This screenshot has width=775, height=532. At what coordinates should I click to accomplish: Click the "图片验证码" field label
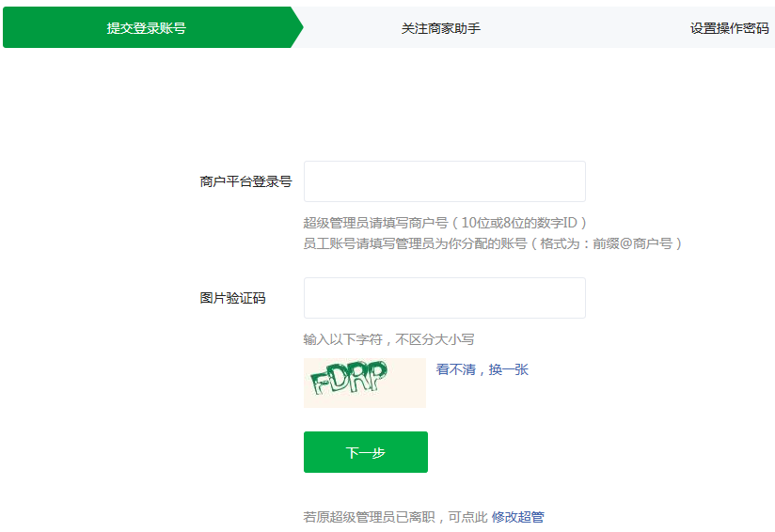pyautogui.click(x=232, y=298)
